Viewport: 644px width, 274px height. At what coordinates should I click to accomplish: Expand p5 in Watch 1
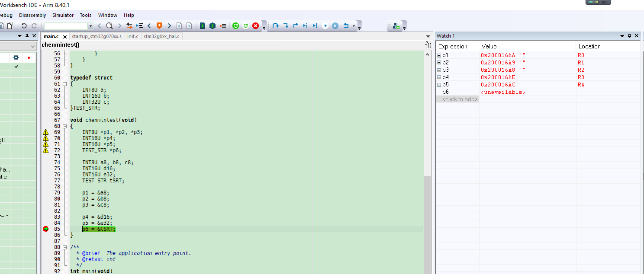pyautogui.click(x=439, y=85)
